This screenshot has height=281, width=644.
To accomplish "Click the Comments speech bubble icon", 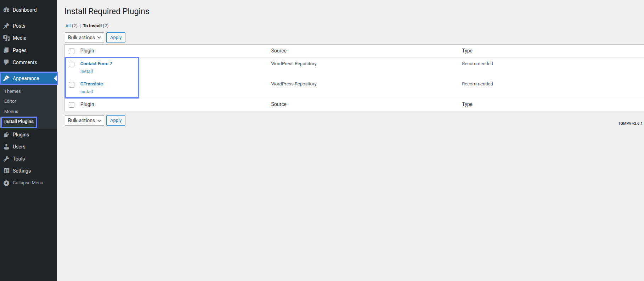I will point(6,62).
